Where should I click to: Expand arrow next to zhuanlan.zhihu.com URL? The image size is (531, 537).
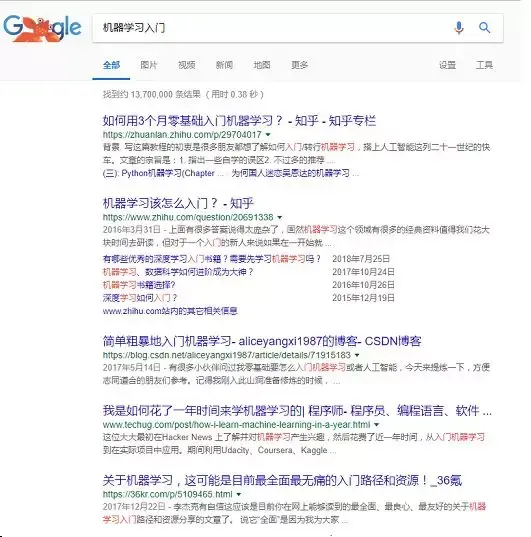pos(268,135)
